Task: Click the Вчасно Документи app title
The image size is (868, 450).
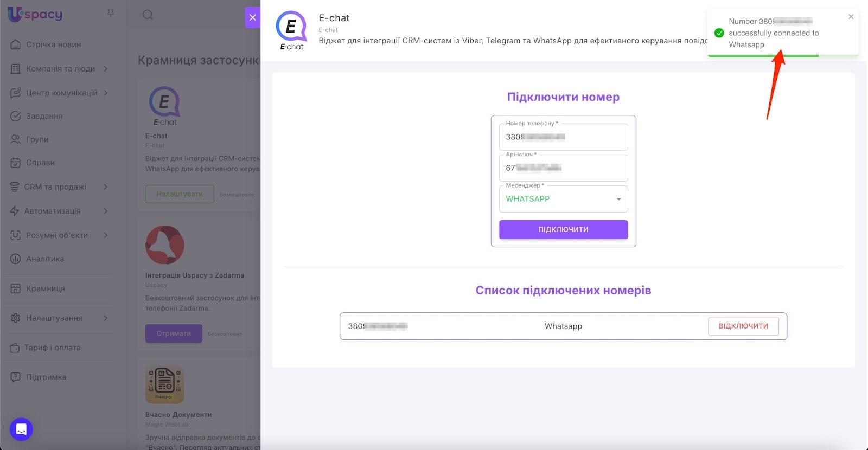Action: 178,415
